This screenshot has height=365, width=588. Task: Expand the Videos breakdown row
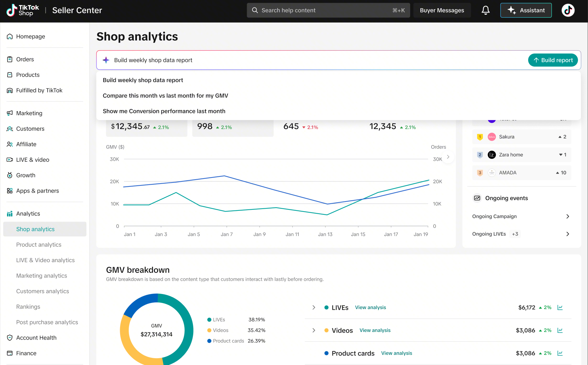coord(314,331)
